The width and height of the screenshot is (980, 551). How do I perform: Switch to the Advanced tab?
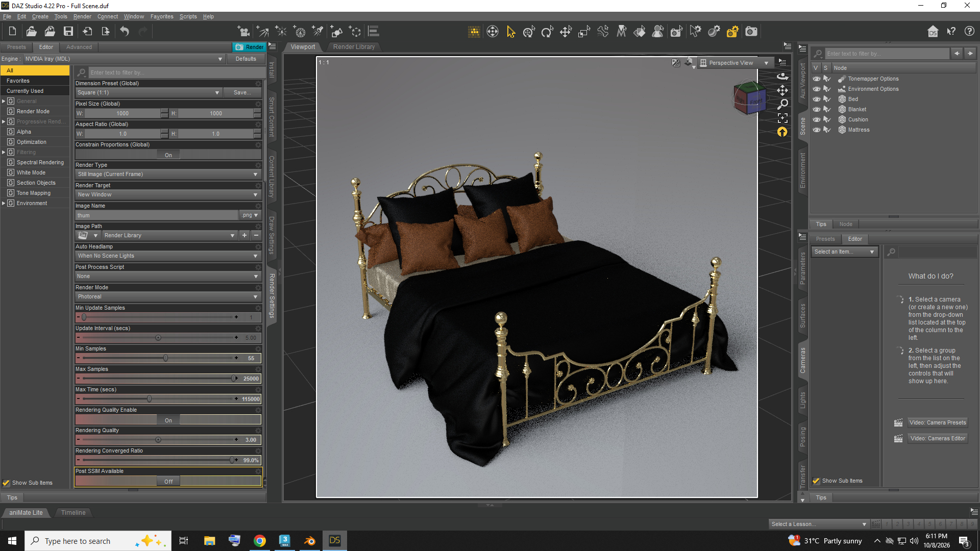click(x=79, y=47)
